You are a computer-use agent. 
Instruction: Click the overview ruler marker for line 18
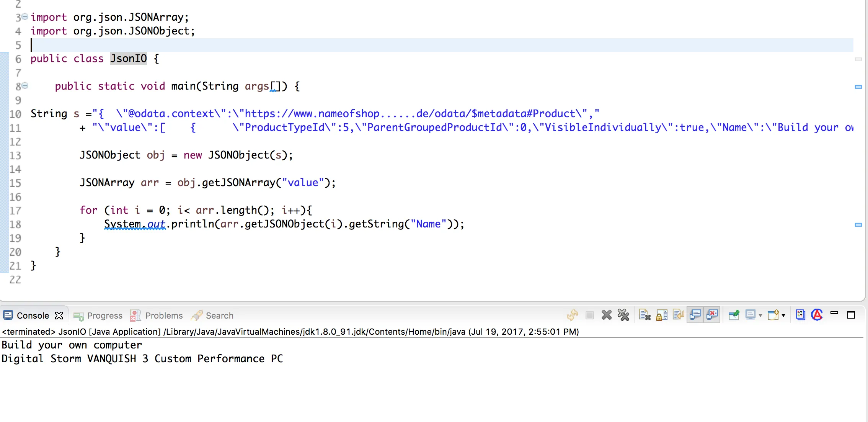(858, 225)
